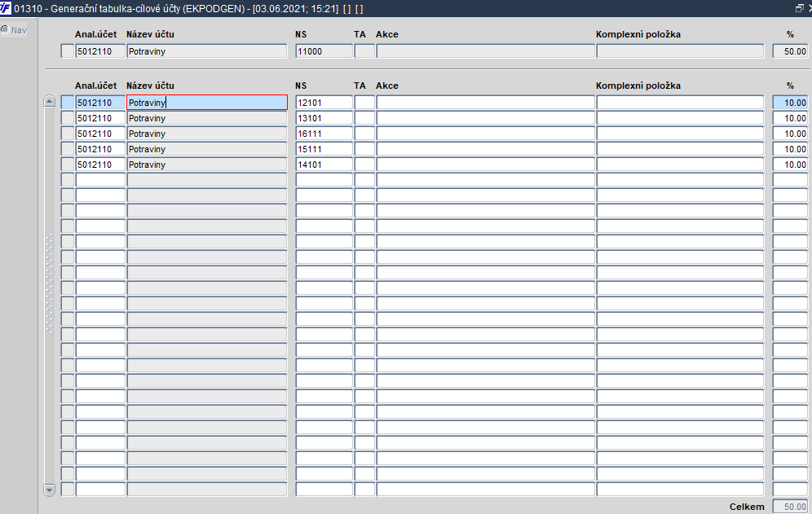Screen dimensions: 812x514
Task: Select the row marker for NS 15111
Action: pyautogui.click(x=68, y=149)
